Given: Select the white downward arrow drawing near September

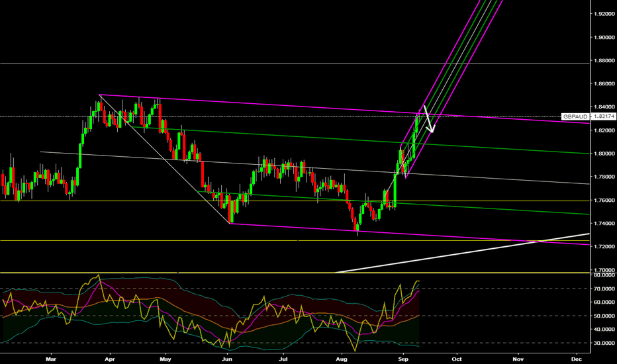Looking at the screenshot, I should click(429, 119).
